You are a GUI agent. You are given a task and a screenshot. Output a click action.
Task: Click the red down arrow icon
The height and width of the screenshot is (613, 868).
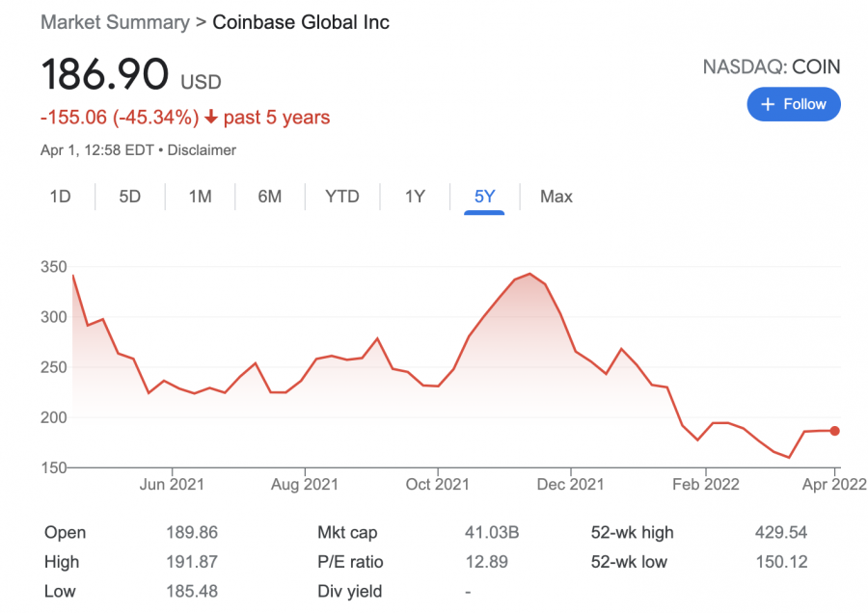point(211,117)
